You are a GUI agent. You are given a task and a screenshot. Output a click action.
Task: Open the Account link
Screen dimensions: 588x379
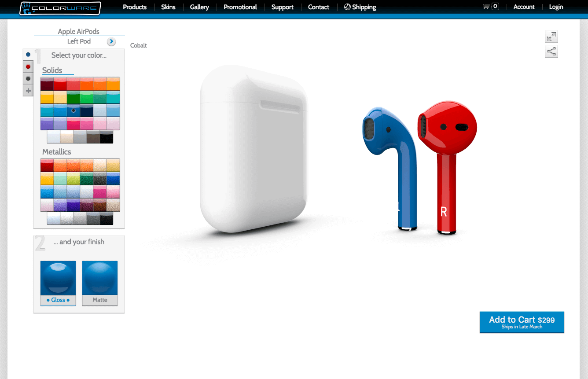click(524, 7)
